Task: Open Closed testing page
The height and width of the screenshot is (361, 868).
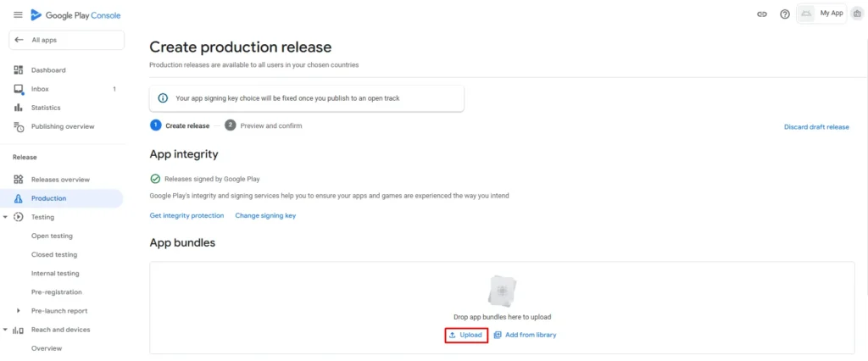Action: (x=54, y=255)
